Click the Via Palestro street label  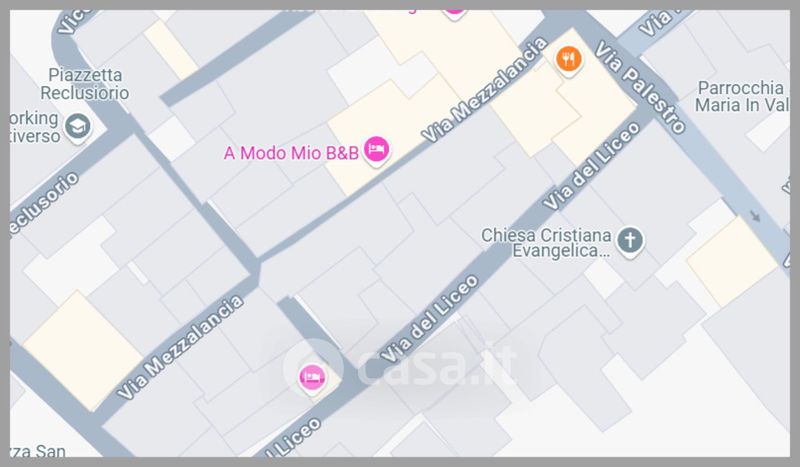tap(640, 87)
